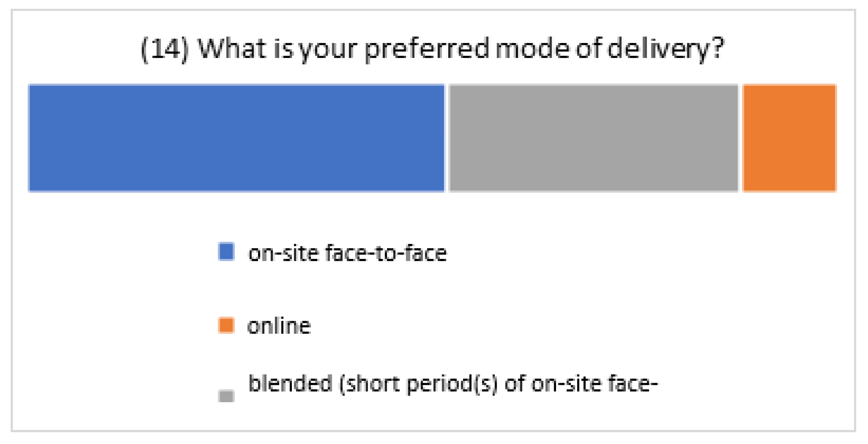Click the gray blended legend swatch

pos(226,396)
